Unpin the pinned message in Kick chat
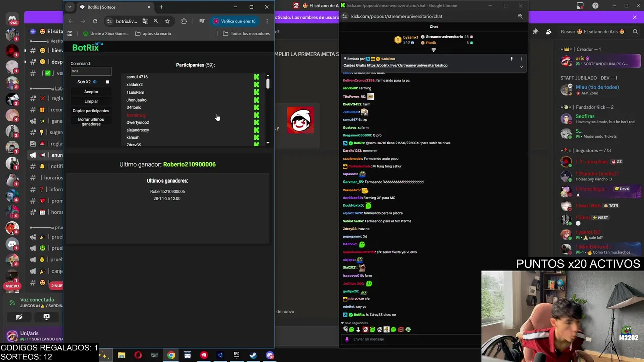This screenshot has height=362, width=644. point(511,59)
